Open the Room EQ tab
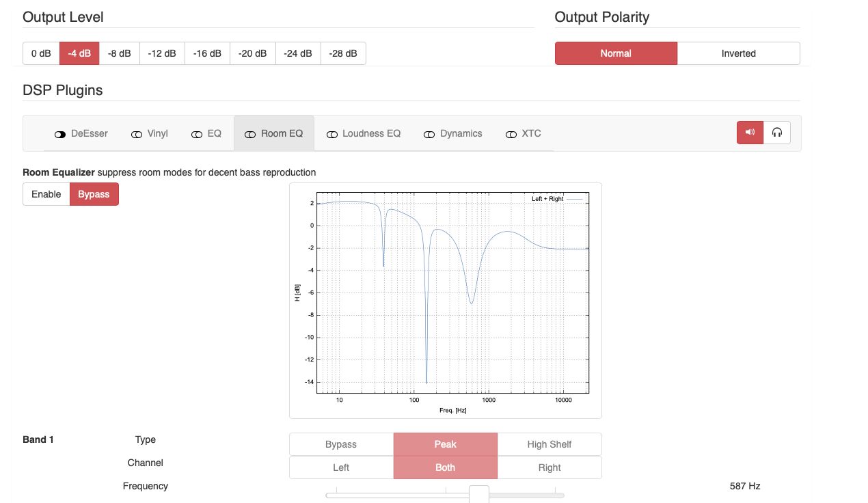The height and width of the screenshot is (503, 868). (x=274, y=133)
